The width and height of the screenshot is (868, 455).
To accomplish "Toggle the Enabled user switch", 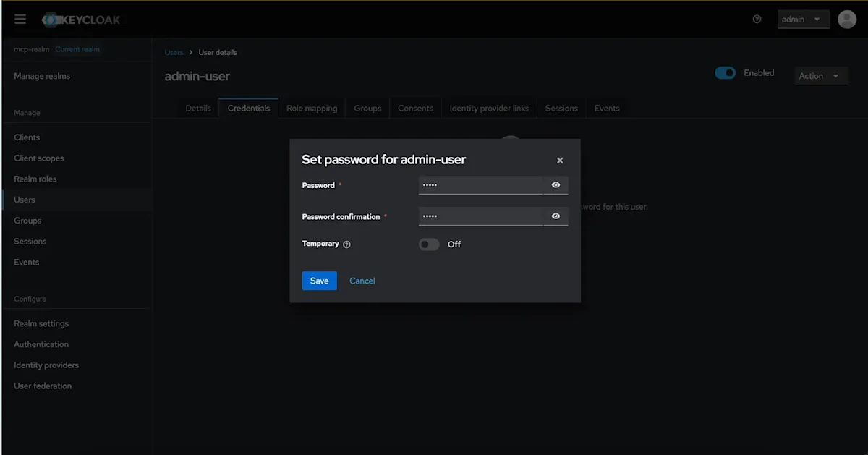I will click(x=725, y=73).
